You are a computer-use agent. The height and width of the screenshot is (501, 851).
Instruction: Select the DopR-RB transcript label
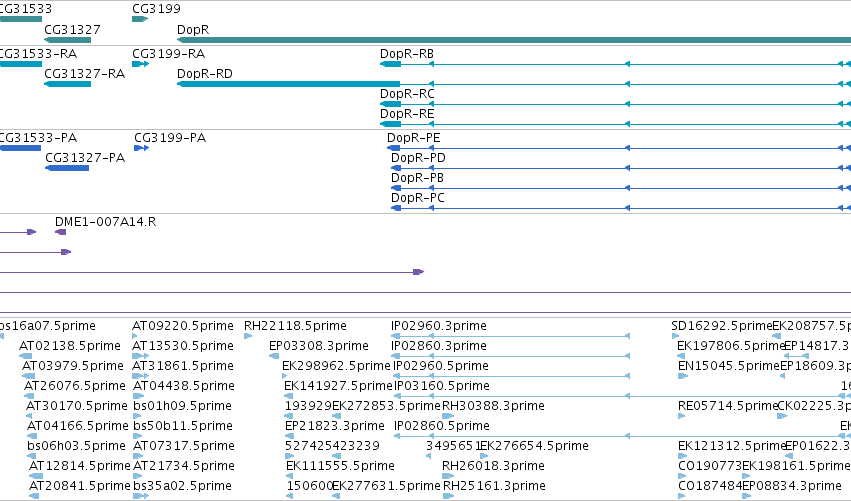coord(407,54)
